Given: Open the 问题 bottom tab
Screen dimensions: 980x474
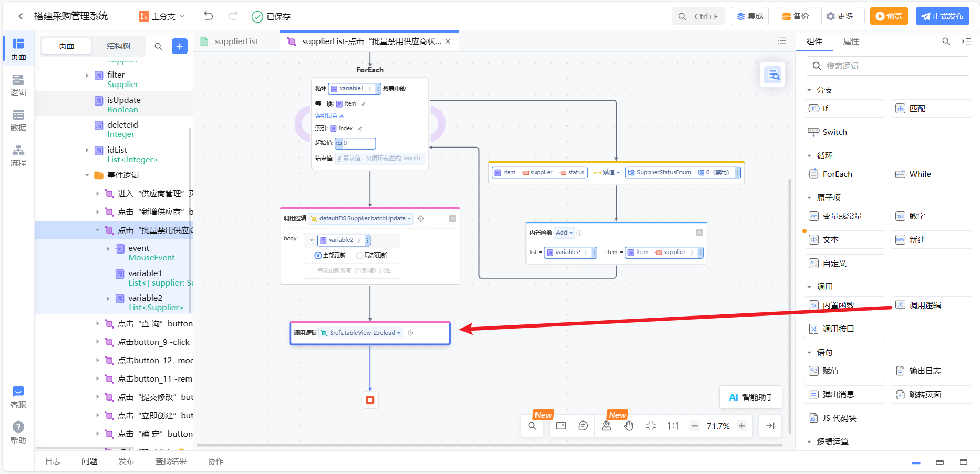Looking at the screenshot, I should 89,461.
